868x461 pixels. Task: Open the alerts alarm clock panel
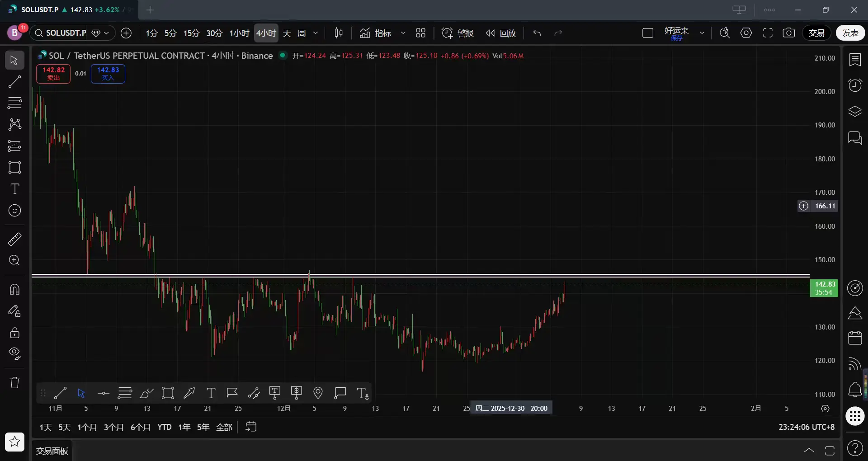pyautogui.click(x=855, y=85)
